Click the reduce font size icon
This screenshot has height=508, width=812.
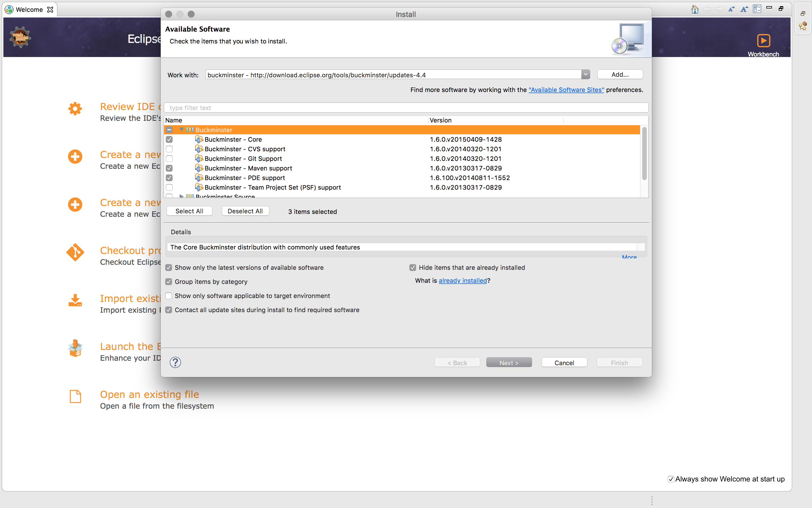[731, 9]
